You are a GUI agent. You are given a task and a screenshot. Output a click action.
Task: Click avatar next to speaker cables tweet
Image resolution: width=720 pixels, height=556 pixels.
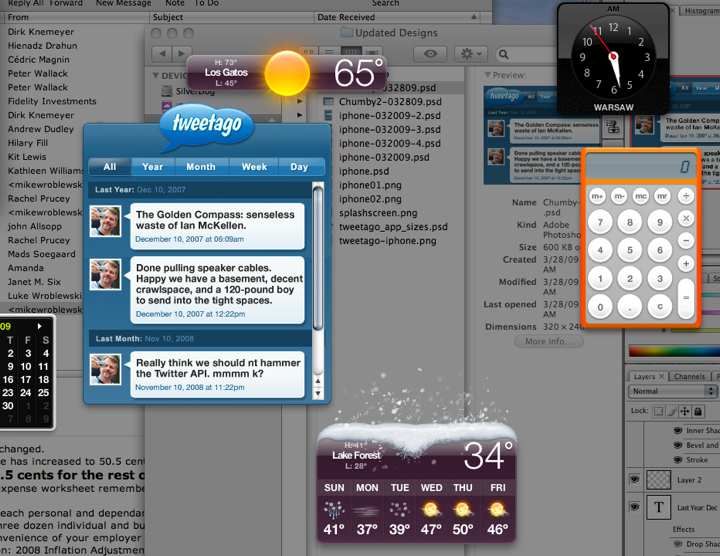(x=106, y=274)
